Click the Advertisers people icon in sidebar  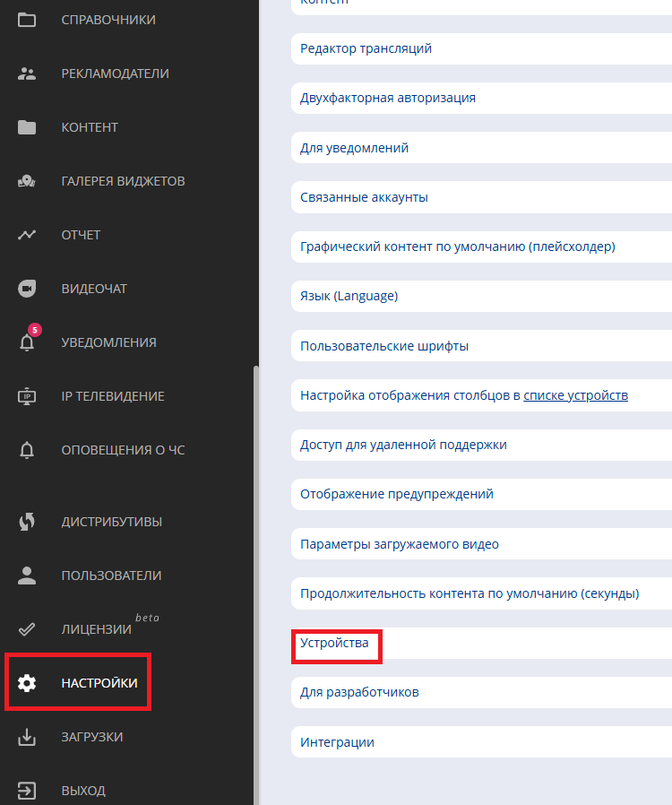click(27, 74)
